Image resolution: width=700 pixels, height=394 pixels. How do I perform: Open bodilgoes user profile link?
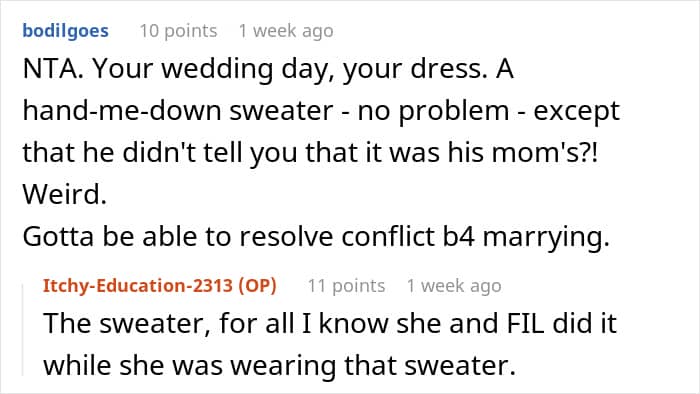pyautogui.click(x=66, y=31)
